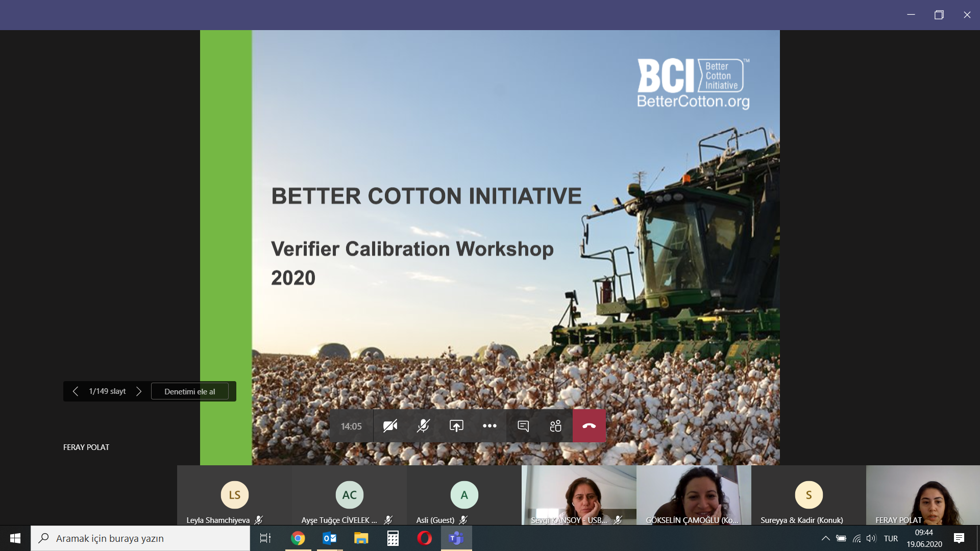The height and width of the screenshot is (551, 980).
Task: Unmute the microphone in meeting toolbar
Action: (x=423, y=426)
